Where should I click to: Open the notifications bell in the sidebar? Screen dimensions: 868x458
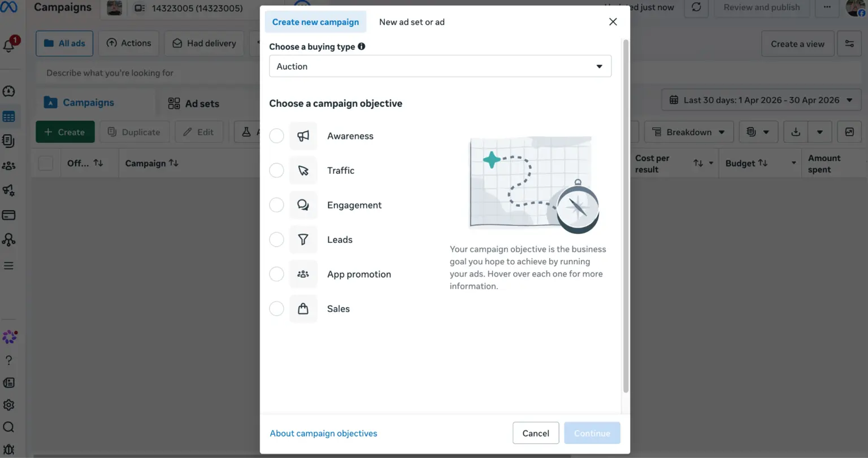[x=10, y=45]
